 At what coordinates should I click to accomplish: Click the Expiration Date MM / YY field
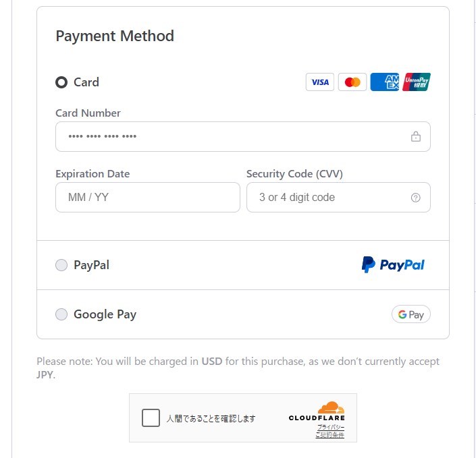147,198
